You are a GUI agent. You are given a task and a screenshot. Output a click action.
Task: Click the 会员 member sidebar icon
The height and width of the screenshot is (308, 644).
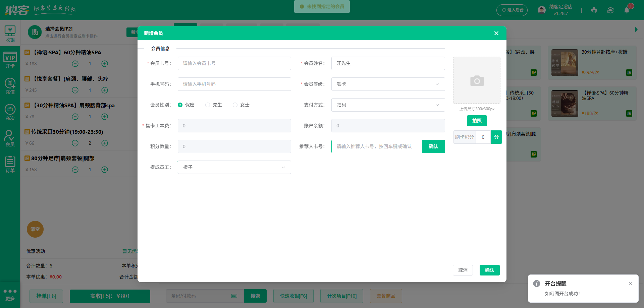click(x=10, y=138)
